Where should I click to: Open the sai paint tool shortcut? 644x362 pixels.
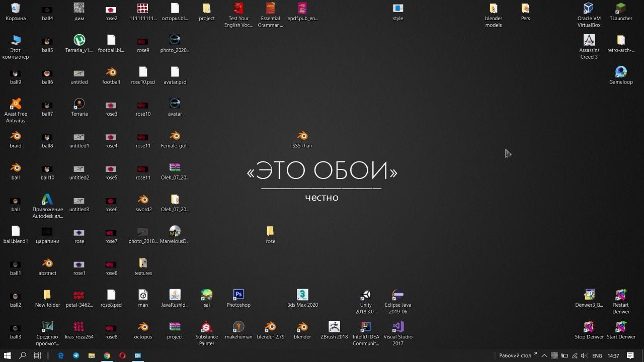[x=207, y=299]
